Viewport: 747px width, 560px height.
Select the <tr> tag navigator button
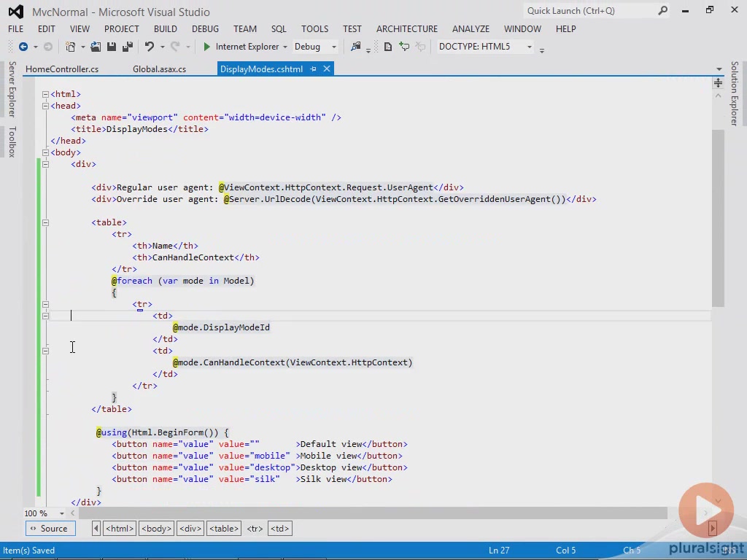tap(255, 529)
